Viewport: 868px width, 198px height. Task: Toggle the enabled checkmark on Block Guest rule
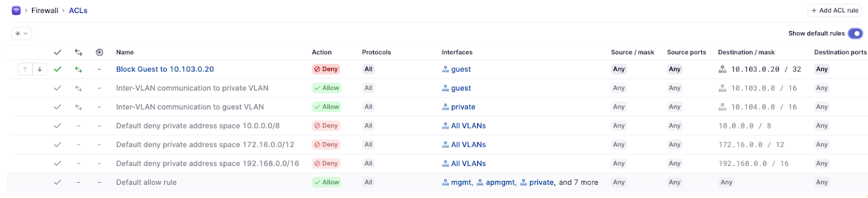point(58,69)
